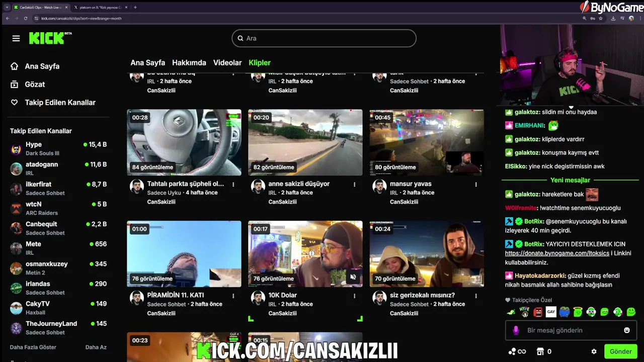The image size is (644, 362).
Task: Insert the white GAY emote
Action: click(x=551, y=312)
